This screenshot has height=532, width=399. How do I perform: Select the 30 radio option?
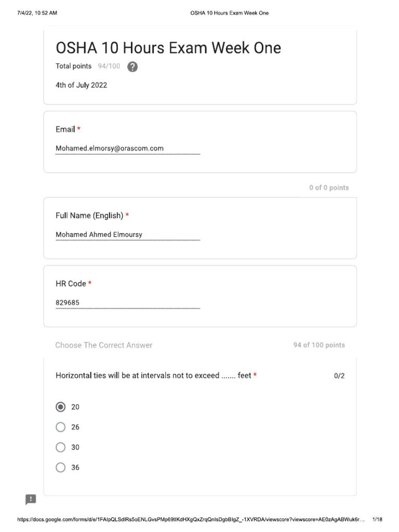pos(60,447)
